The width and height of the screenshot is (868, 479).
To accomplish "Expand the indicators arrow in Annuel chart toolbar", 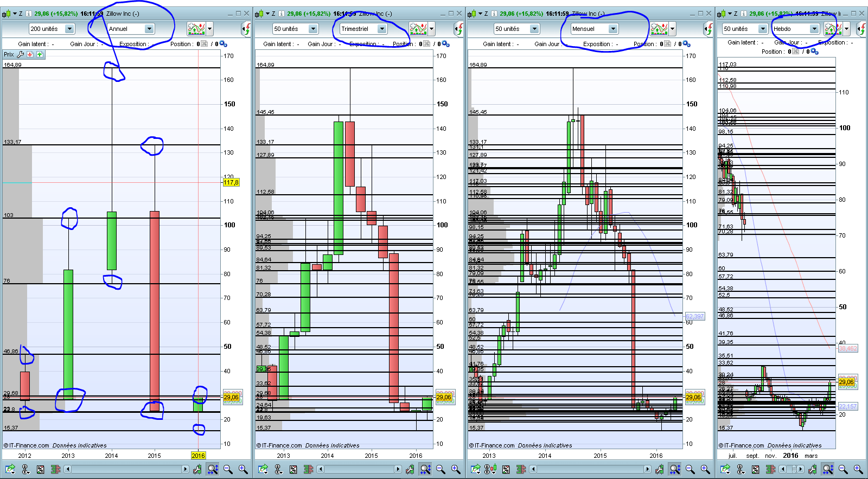I will [x=210, y=29].
